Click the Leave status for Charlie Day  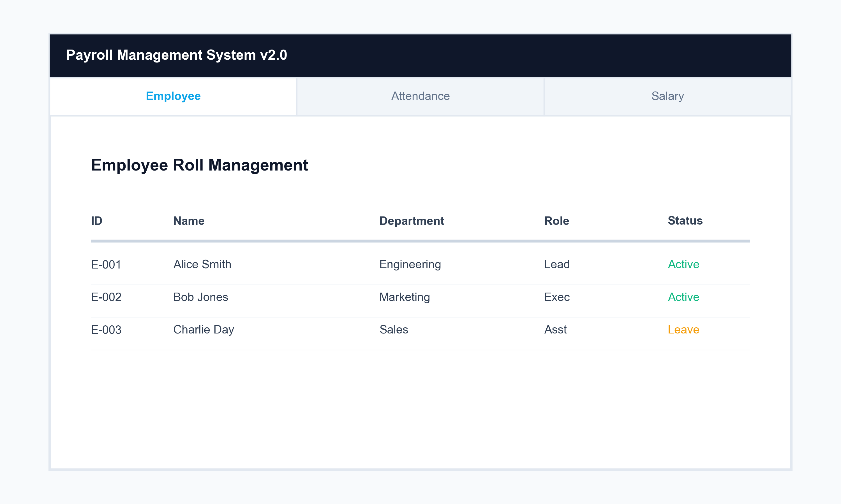click(682, 329)
